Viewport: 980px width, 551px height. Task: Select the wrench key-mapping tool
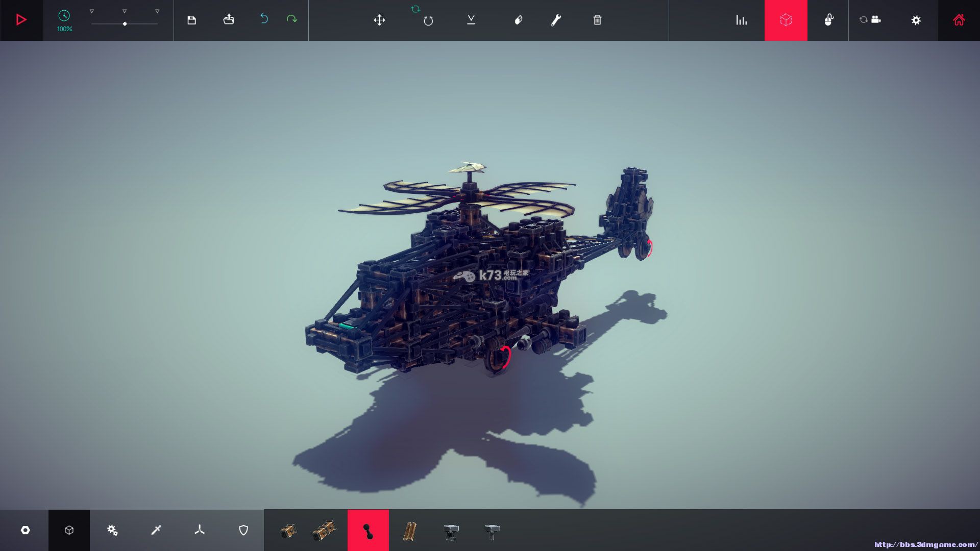coord(556,20)
